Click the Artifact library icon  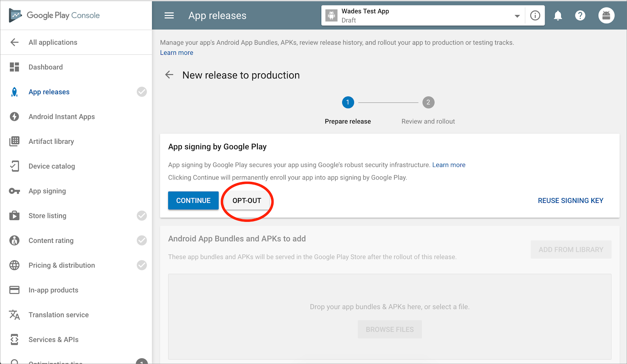point(14,141)
